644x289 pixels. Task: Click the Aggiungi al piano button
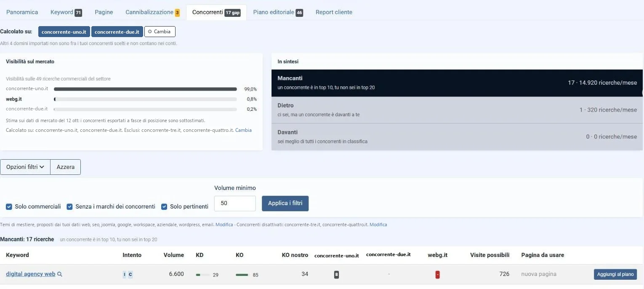pyautogui.click(x=615, y=274)
